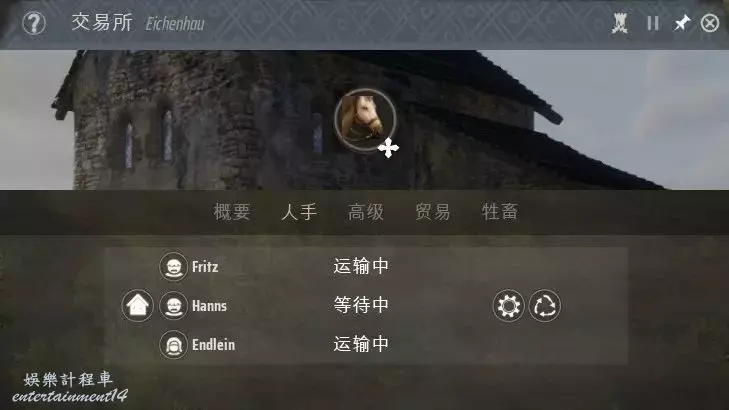Toggle the pin window icon
729x410 pixels.
click(682, 23)
